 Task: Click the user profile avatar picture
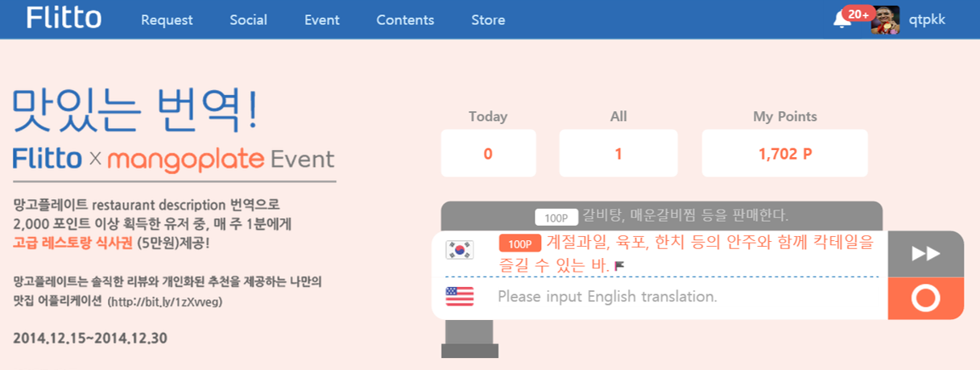click(885, 20)
